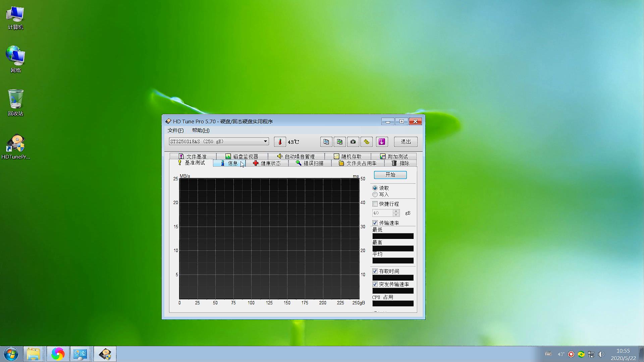Click the system tray volume speaker icon

tap(601, 354)
